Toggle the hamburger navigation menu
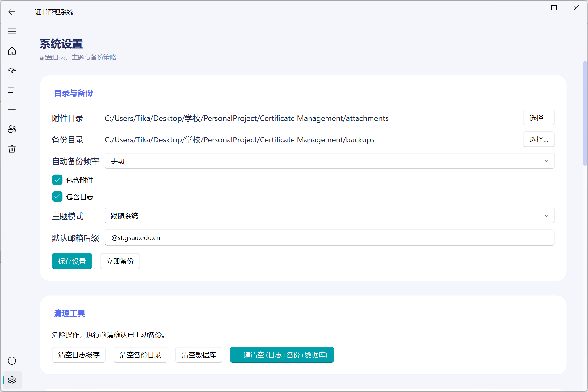Image resolution: width=588 pixels, height=392 pixels. (x=12, y=31)
